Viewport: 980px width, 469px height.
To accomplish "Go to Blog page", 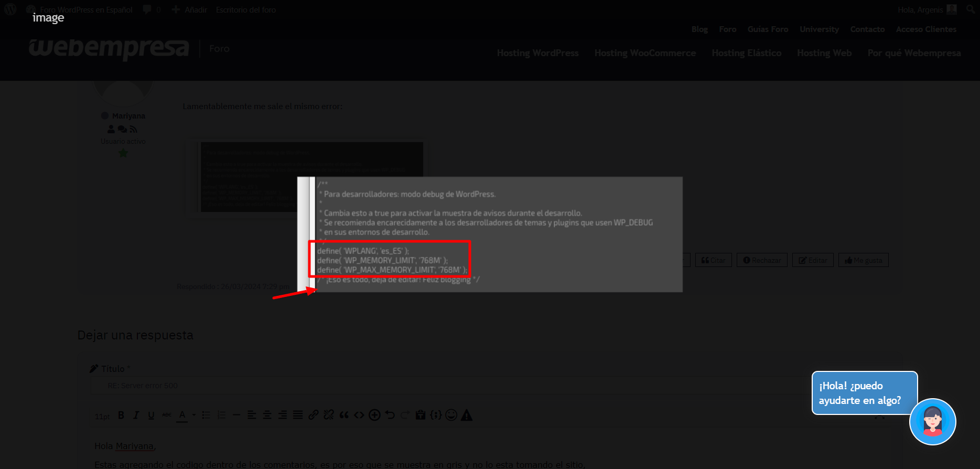I will [x=699, y=29].
